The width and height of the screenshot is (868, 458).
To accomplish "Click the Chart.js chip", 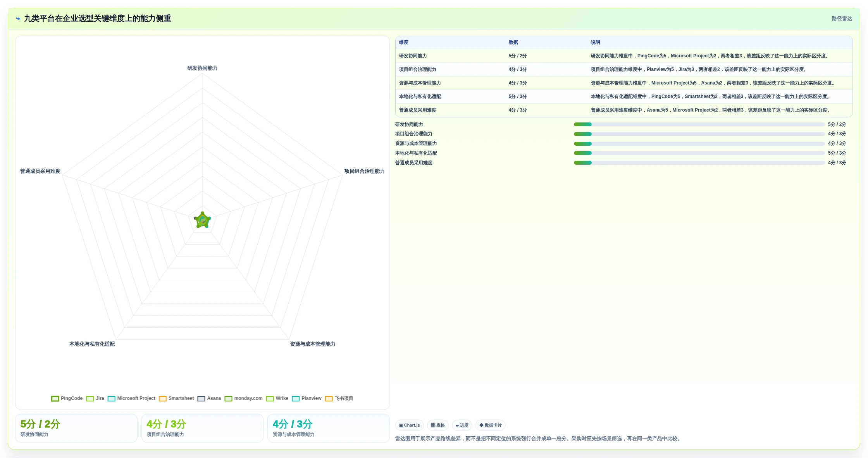I will [x=410, y=425].
